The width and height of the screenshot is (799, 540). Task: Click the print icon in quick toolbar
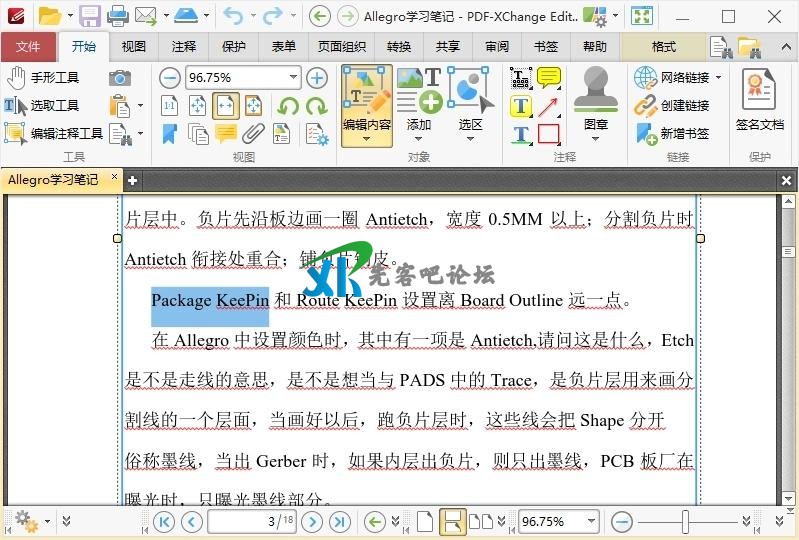(x=117, y=15)
